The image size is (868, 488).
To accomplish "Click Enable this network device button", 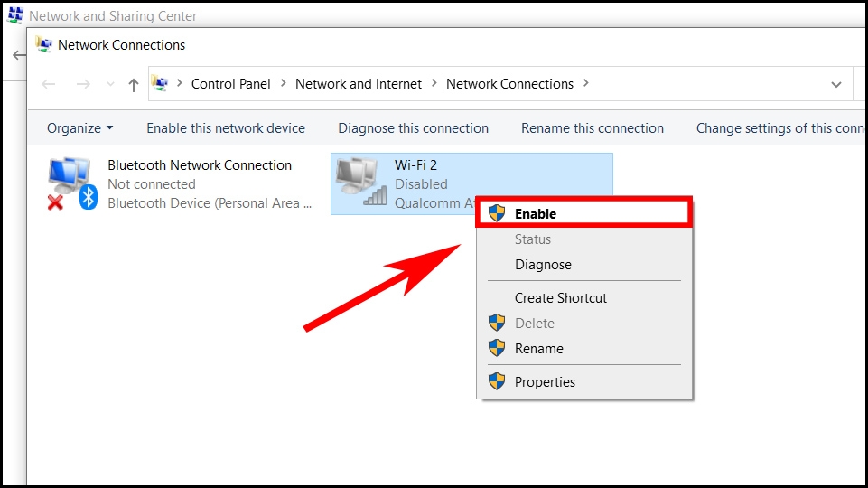I will pyautogui.click(x=226, y=128).
